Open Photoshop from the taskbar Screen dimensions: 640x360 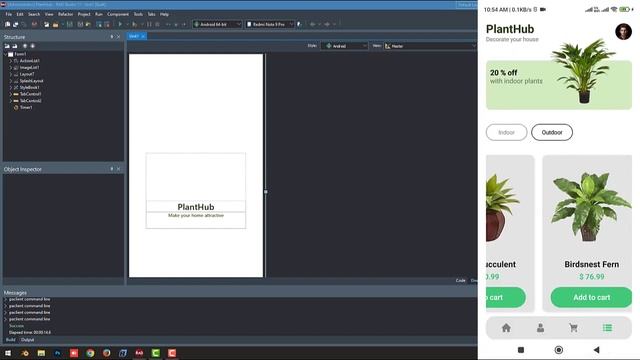(x=58, y=353)
